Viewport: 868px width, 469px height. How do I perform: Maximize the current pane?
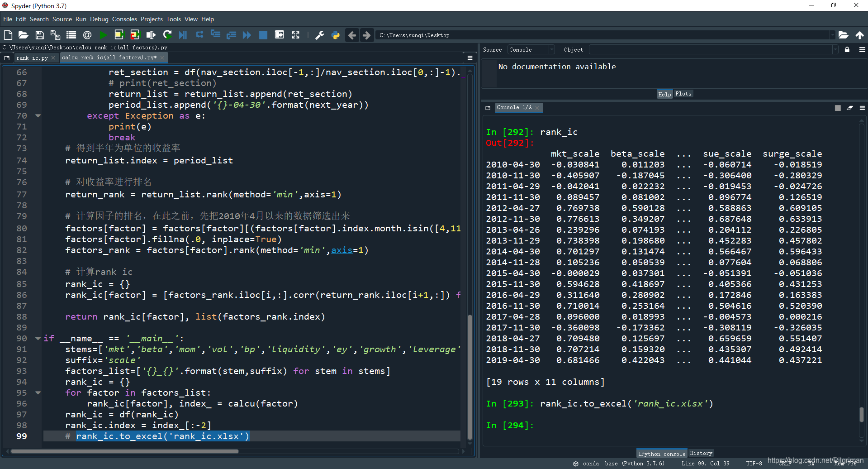(280, 35)
